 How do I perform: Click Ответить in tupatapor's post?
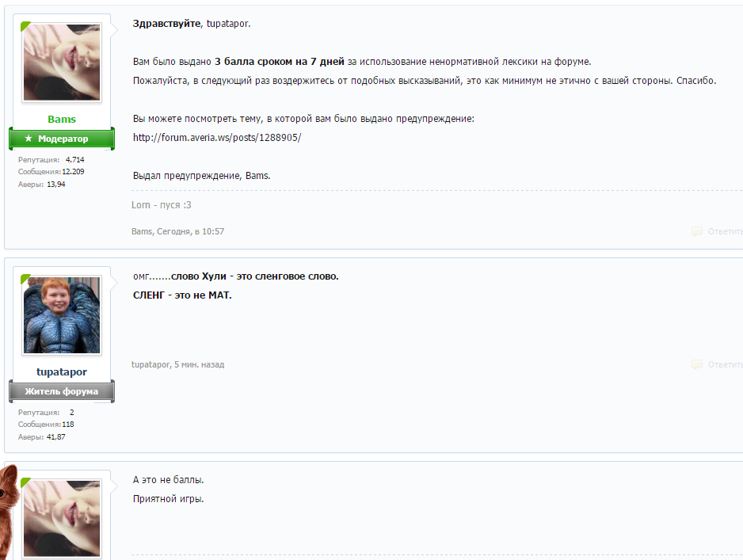point(725,365)
